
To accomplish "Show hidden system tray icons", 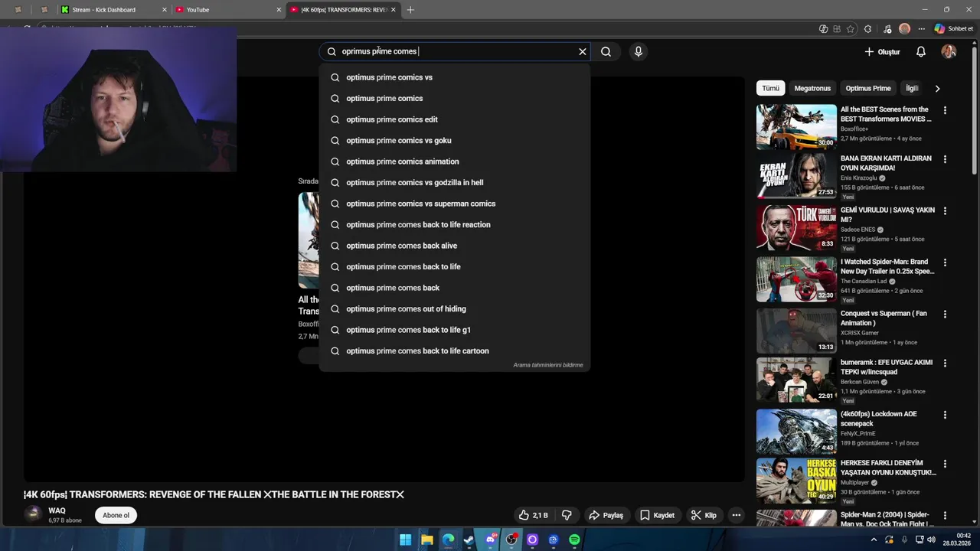I will pyautogui.click(x=874, y=540).
